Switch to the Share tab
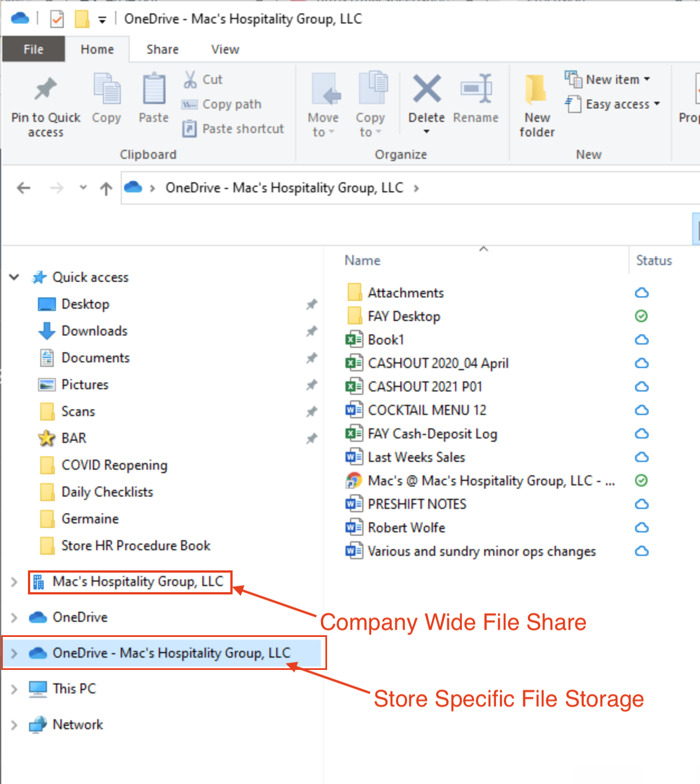 tap(163, 49)
